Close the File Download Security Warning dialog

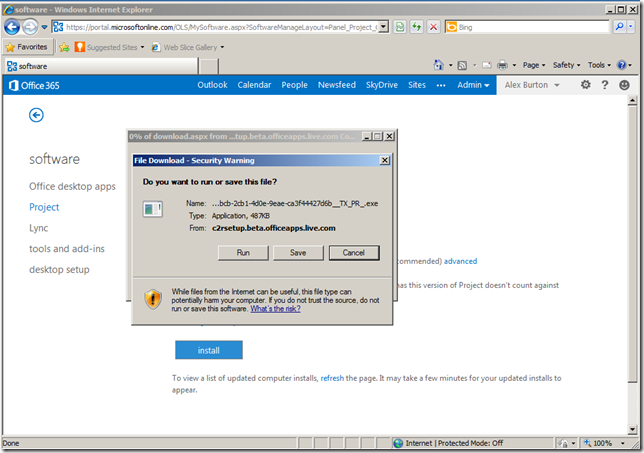(x=384, y=160)
